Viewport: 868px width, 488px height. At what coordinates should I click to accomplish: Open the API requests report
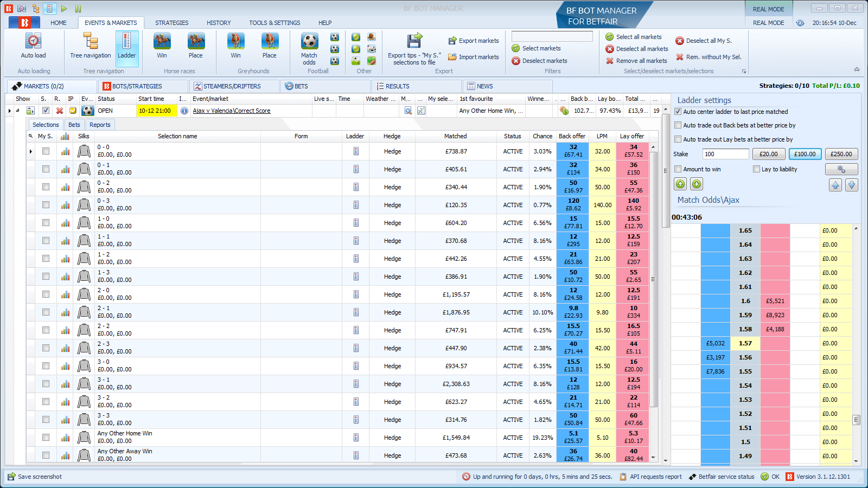click(656, 477)
